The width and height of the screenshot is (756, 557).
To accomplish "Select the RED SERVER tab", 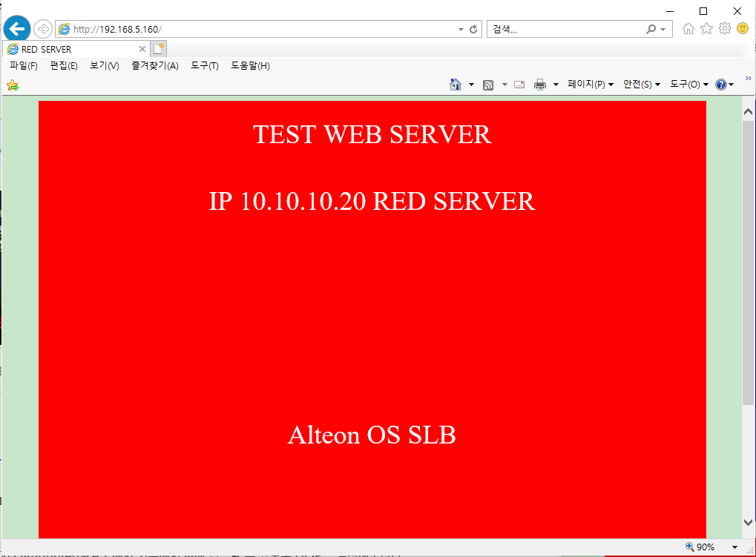I will (77, 49).
